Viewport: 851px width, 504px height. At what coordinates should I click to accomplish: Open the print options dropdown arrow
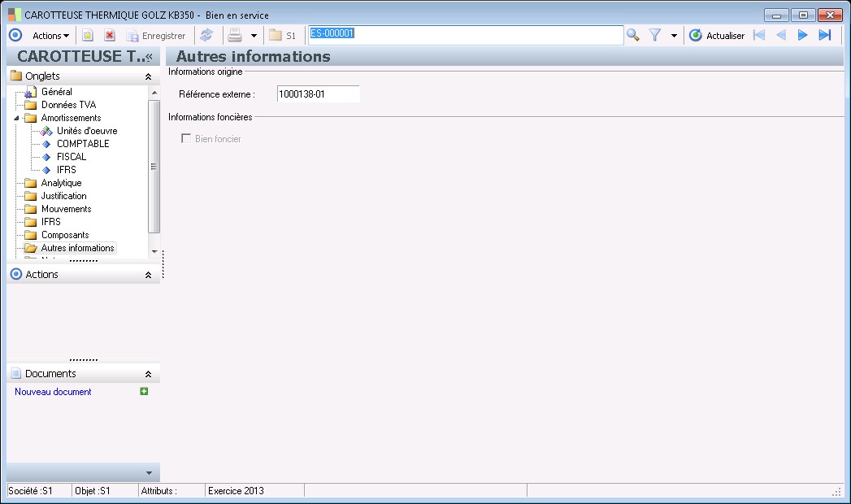click(254, 36)
